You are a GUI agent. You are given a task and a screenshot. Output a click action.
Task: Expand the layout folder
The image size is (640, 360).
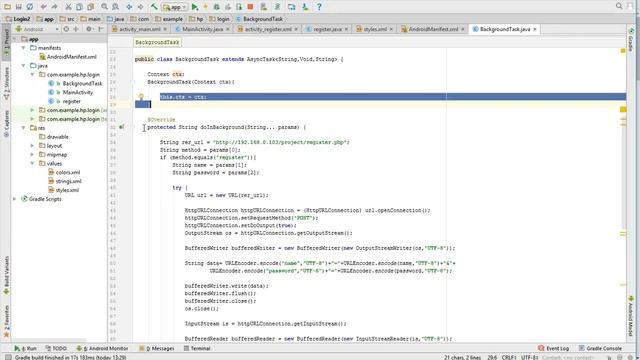click(32, 145)
